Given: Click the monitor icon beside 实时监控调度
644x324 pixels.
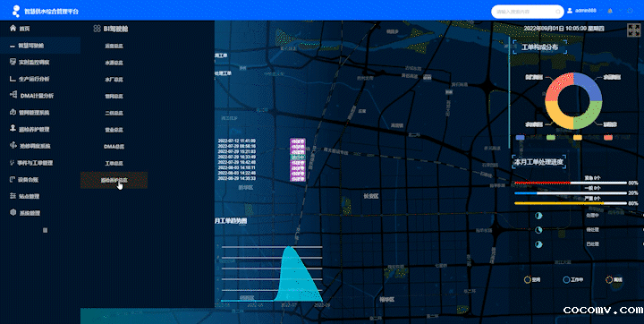Looking at the screenshot, I should pos(13,62).
